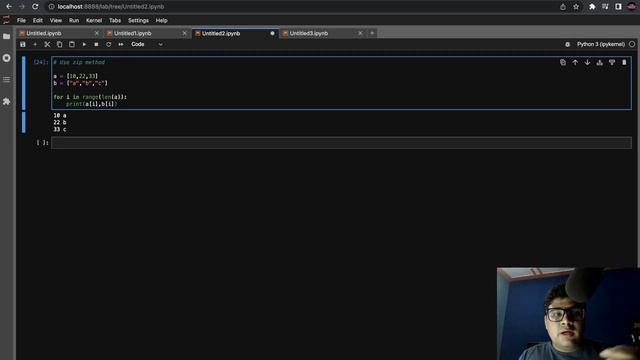Viewport: 640px width, 360px height.
Task: Open the Help menu
Action: (162, 20)
